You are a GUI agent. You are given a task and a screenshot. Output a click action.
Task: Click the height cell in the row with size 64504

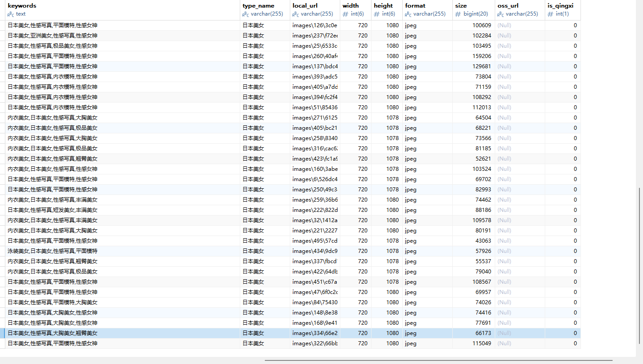387,118
